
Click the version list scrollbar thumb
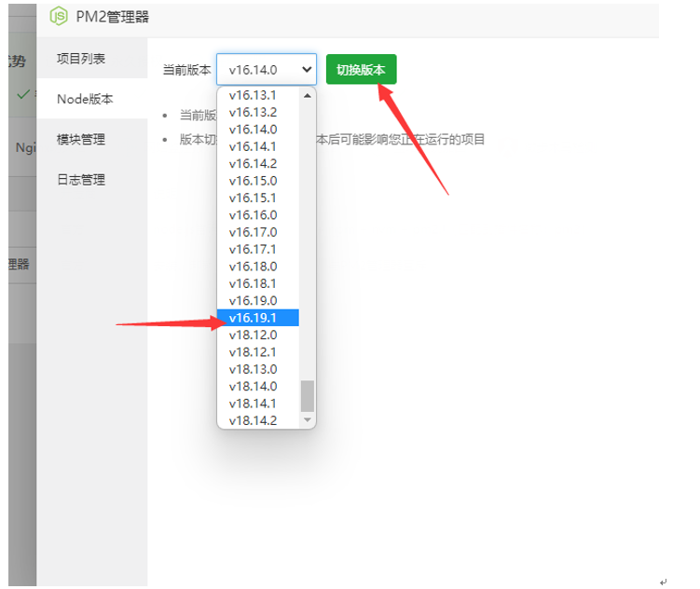(x=308, y=396)
